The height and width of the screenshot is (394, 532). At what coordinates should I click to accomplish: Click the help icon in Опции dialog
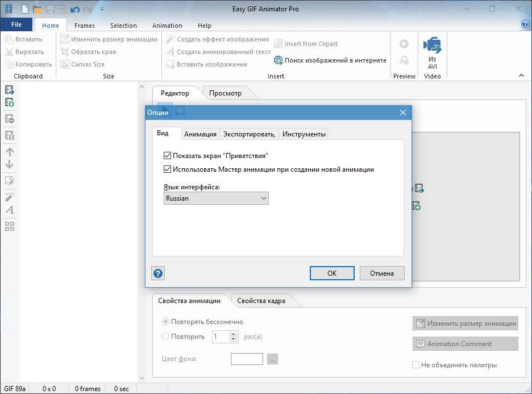(158, 273)
